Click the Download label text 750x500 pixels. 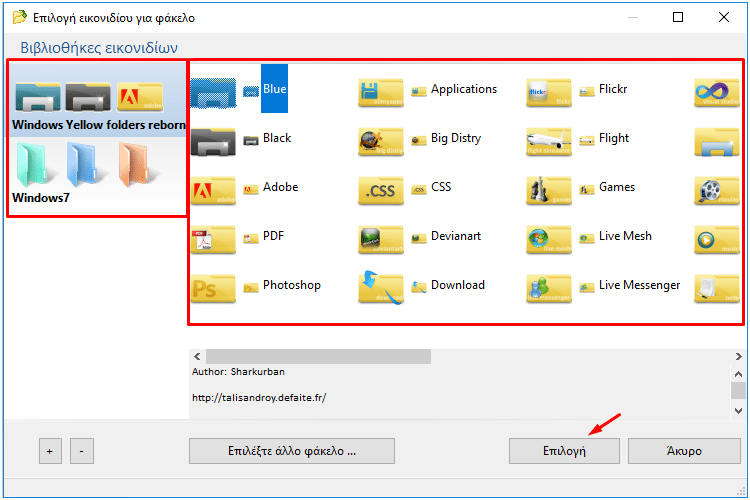[458, 285]
